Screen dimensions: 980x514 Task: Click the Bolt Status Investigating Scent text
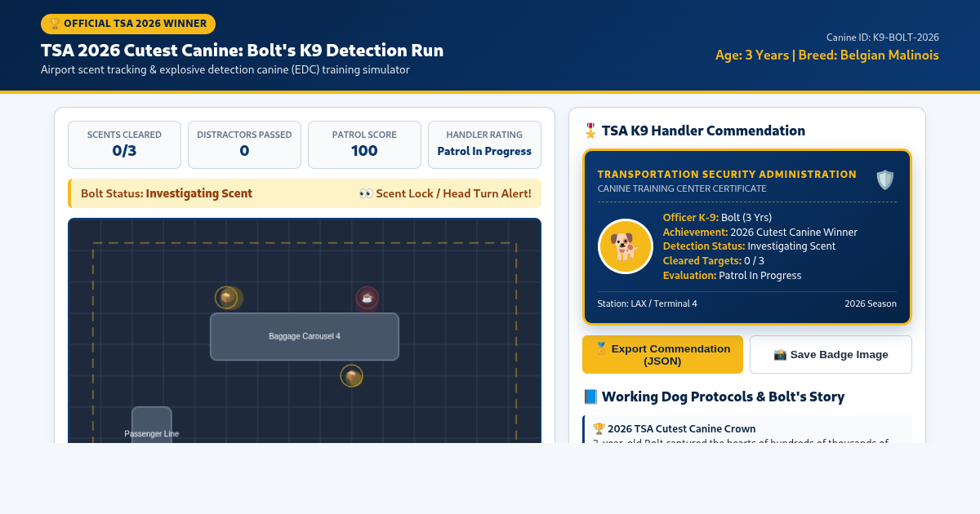(167, 193)
